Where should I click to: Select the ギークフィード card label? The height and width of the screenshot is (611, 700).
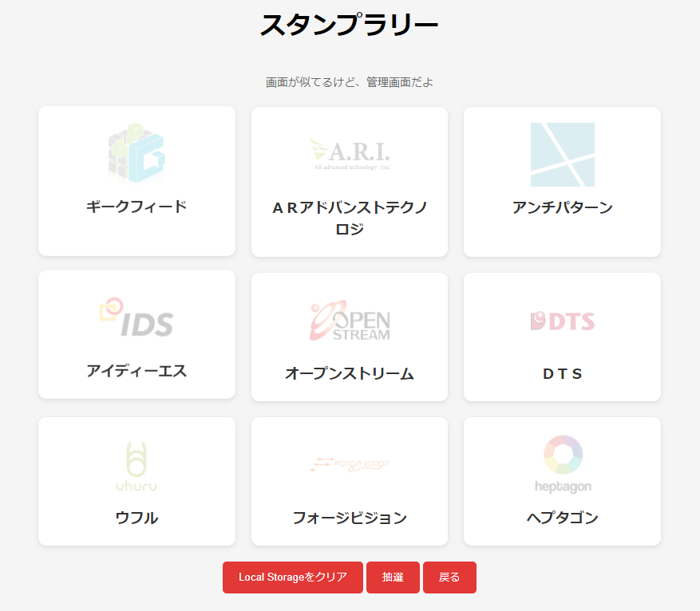(x=136, y=207)
